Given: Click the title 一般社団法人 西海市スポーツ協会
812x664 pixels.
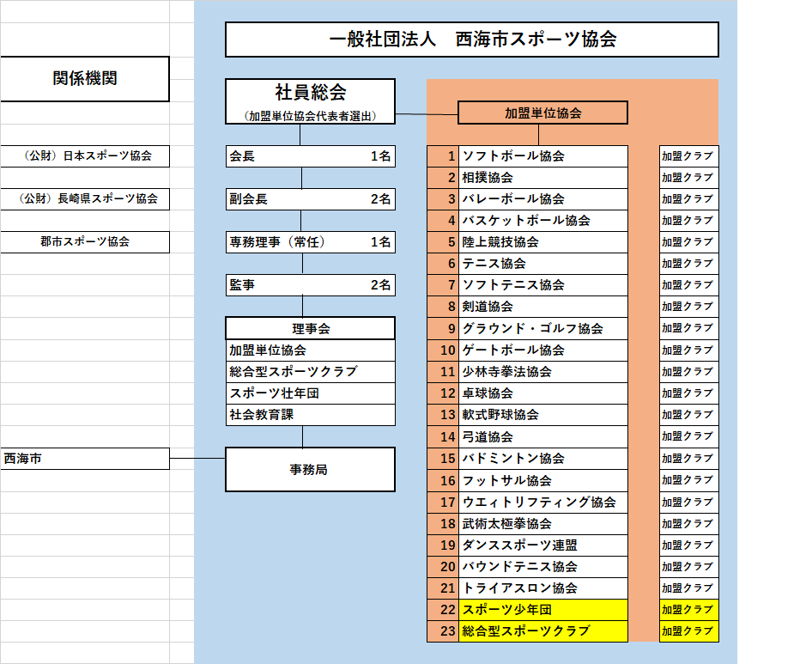Looking at the screenshot, I should (472, 40).
